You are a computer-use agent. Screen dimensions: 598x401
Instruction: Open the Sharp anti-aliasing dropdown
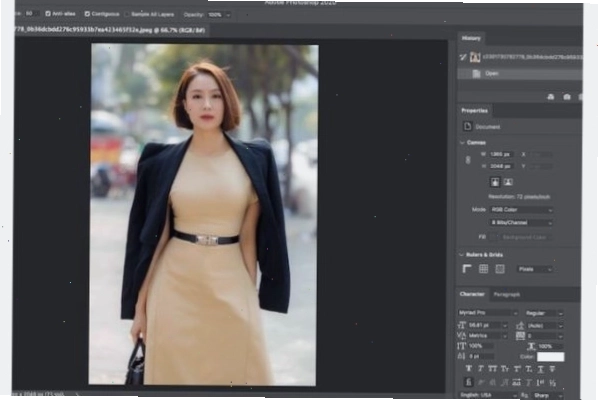click(x=548, y=395)
